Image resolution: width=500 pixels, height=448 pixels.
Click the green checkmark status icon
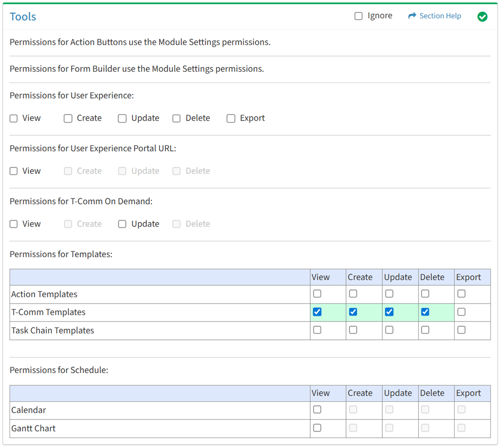(x=482, y=17)
